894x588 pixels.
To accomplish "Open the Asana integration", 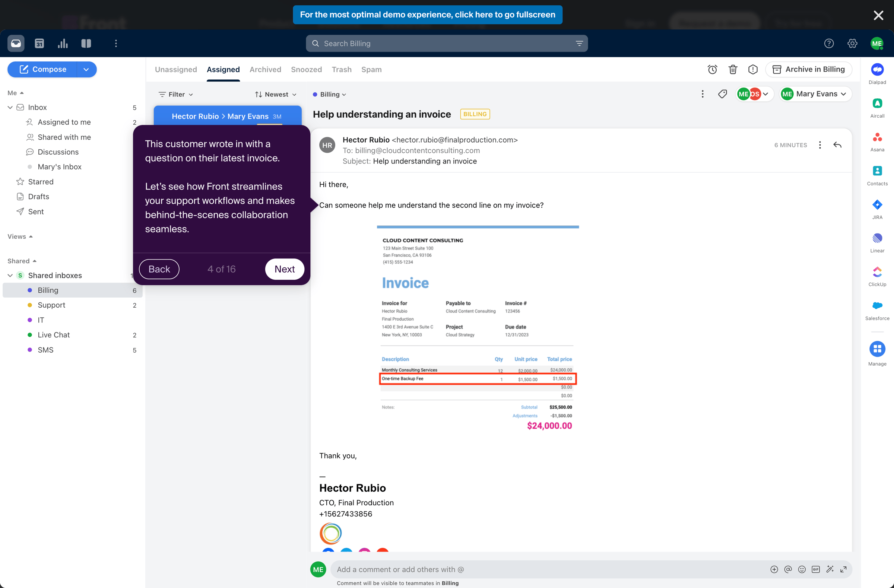I will click(x=877, y=141).
